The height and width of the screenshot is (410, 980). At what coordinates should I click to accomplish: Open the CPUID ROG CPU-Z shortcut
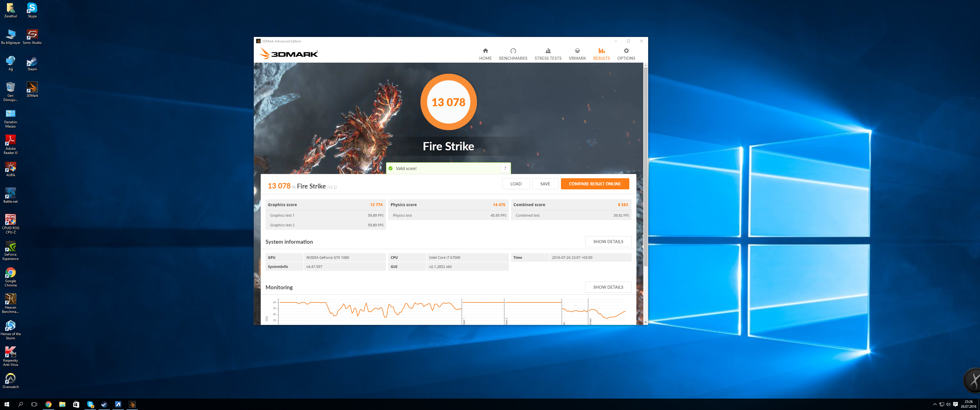(x=10, y=224)
